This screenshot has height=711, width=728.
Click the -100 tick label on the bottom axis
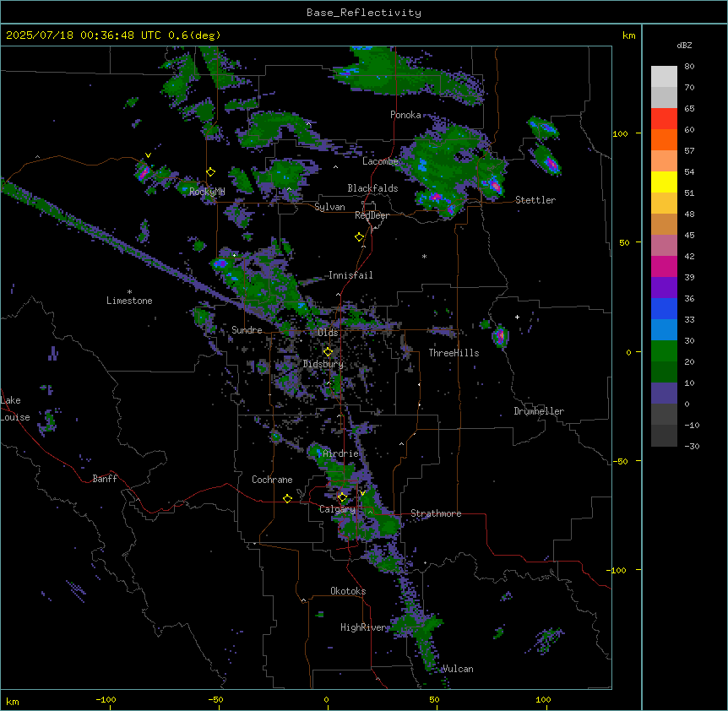coord(106,699)
